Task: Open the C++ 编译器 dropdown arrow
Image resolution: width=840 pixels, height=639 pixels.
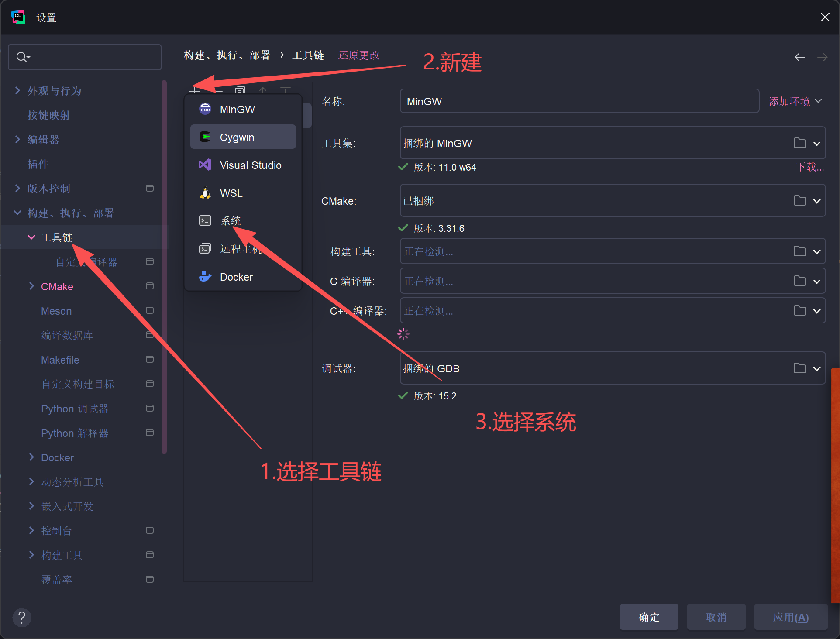Action: coord(817,311)
